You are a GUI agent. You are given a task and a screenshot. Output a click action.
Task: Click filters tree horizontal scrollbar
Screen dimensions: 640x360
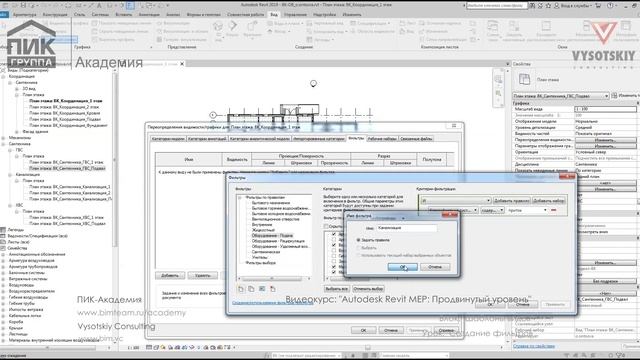pyautogui.click(x=272, y=278)
